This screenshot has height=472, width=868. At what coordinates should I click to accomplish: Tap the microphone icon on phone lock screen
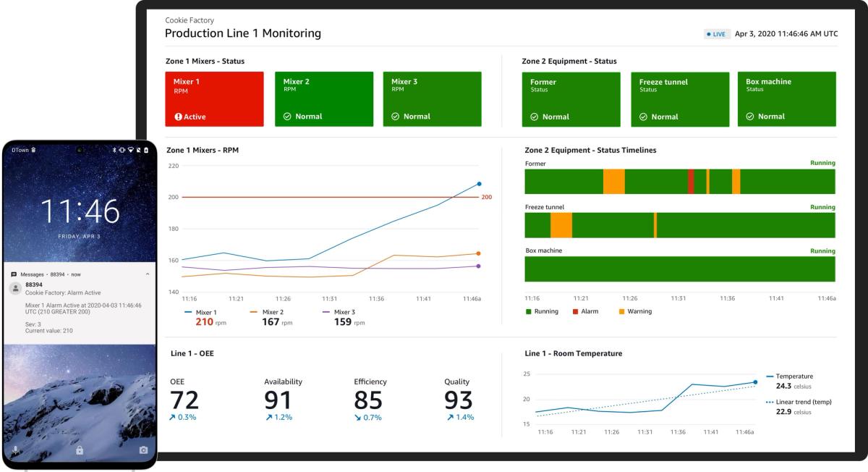tap(16, 450)
